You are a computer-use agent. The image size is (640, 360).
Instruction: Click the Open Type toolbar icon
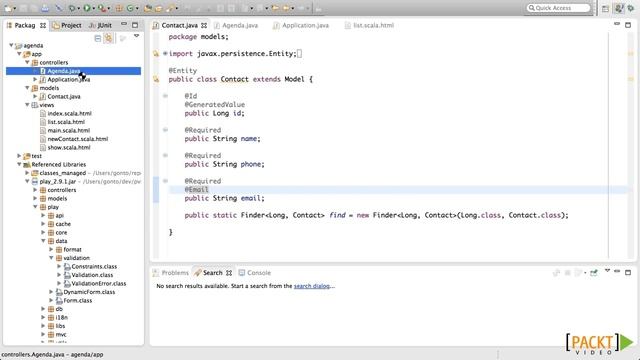pos(148,8)
